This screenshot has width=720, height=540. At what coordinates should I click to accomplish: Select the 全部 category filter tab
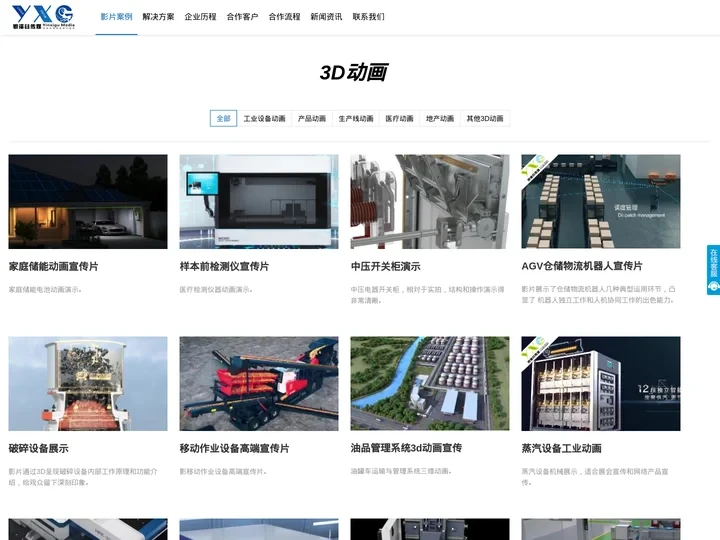[223, 118]
